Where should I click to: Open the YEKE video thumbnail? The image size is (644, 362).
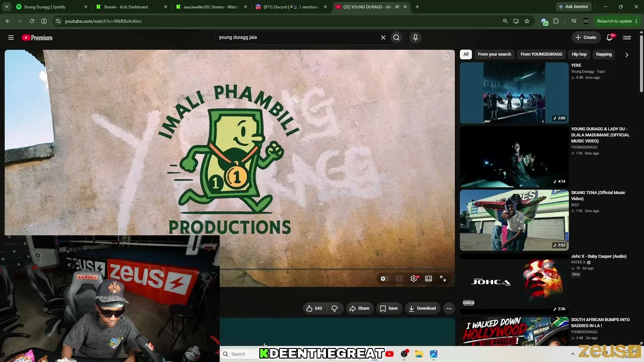514,93
